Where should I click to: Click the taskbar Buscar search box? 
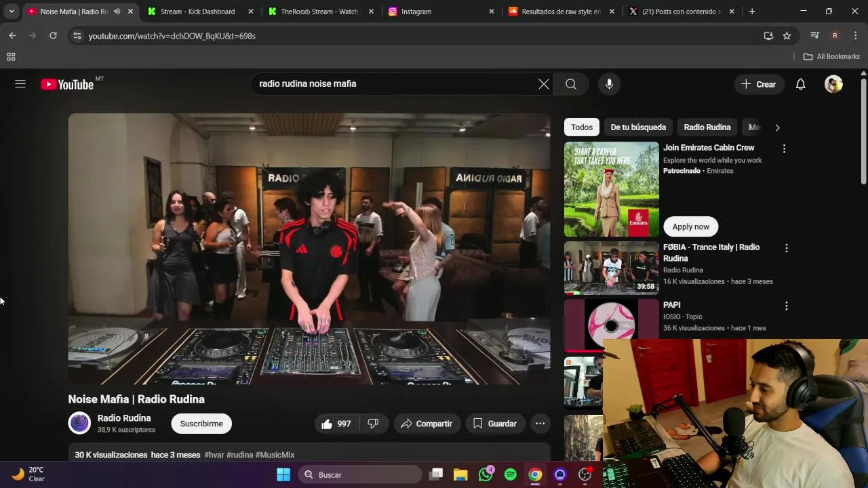tap(359, 474)
